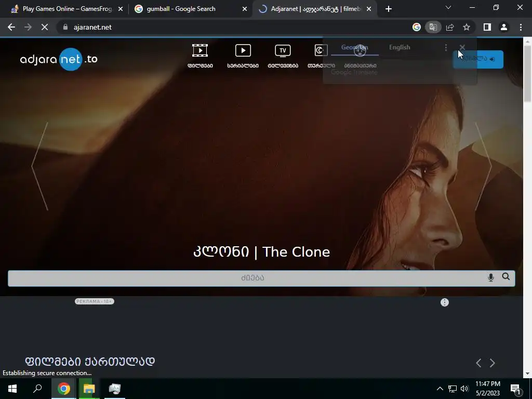This screenshot has width=532, height=399.
Task: Click the page vertical scrollbar thumb
Action: point(527,73)
